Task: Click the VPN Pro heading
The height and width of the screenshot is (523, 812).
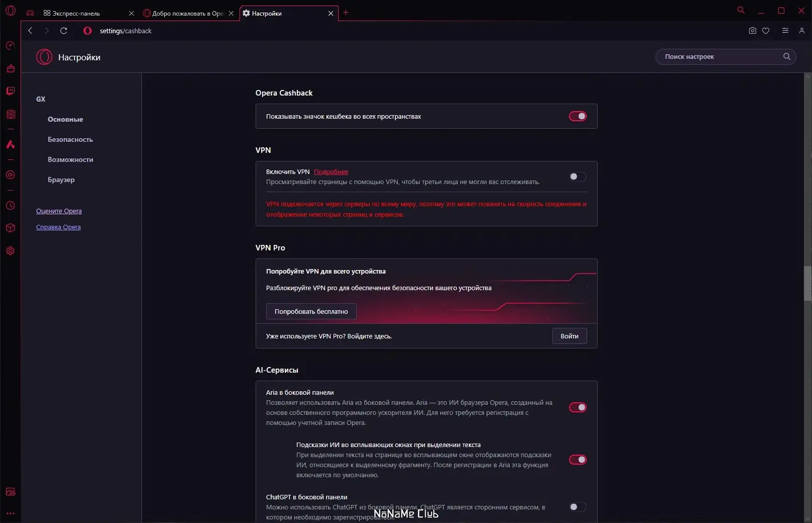Action: point(270,248)
